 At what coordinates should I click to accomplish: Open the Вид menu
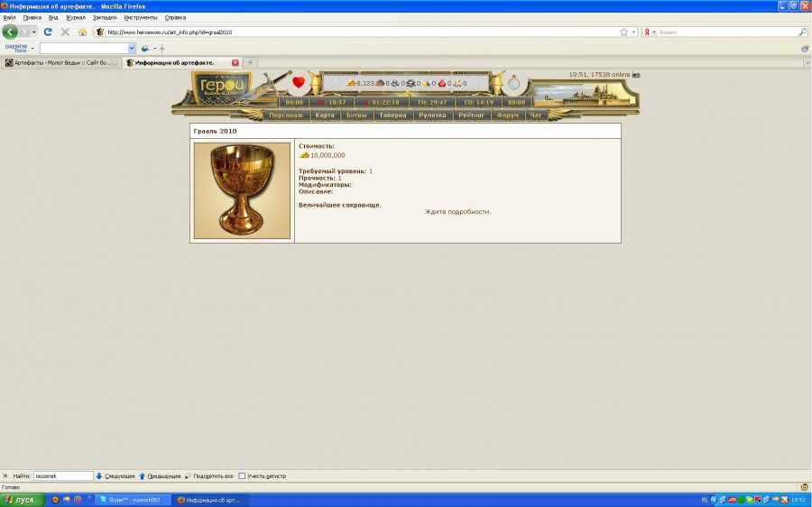pyautogui.click(x=53, y=18)
